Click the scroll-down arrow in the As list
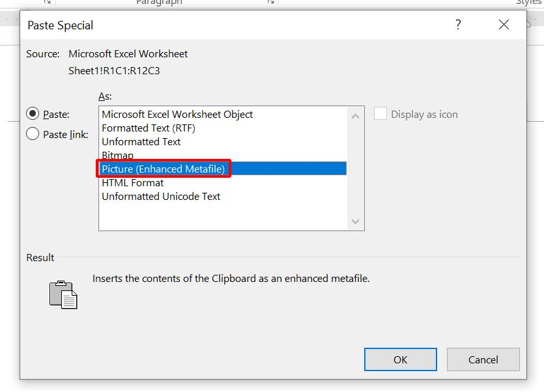544x392 pixels. pos(355,223)
